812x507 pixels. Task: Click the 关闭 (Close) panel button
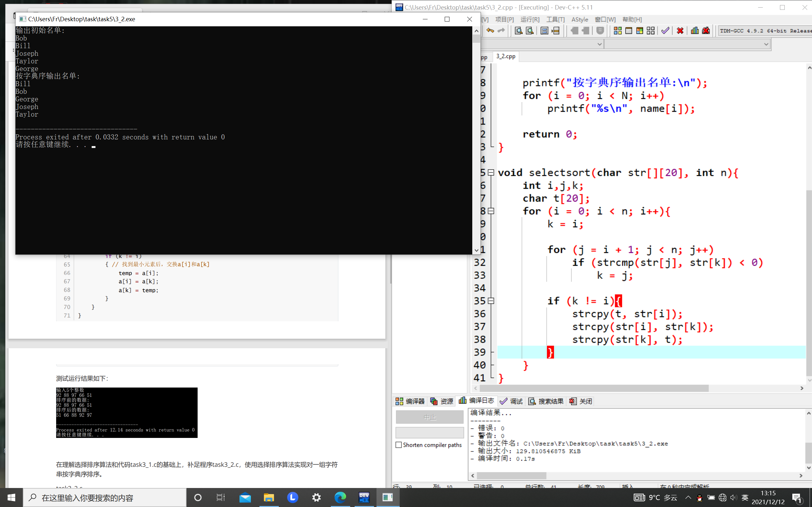pos(581,401)
